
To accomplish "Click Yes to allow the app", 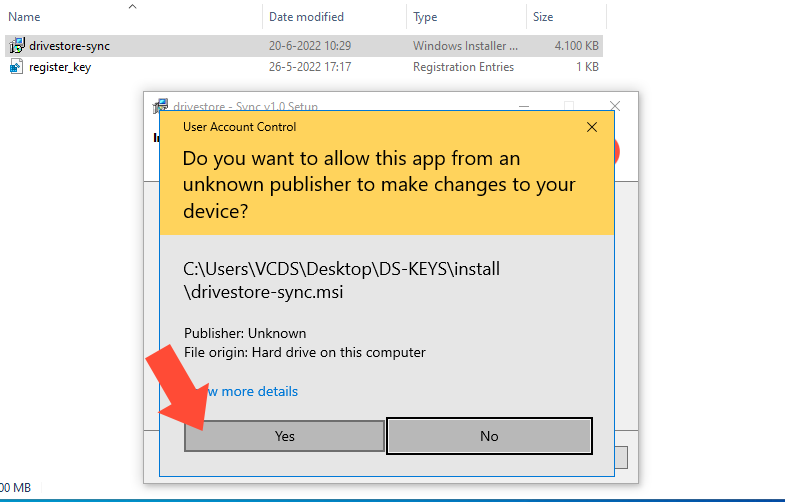I will (284, 436).
